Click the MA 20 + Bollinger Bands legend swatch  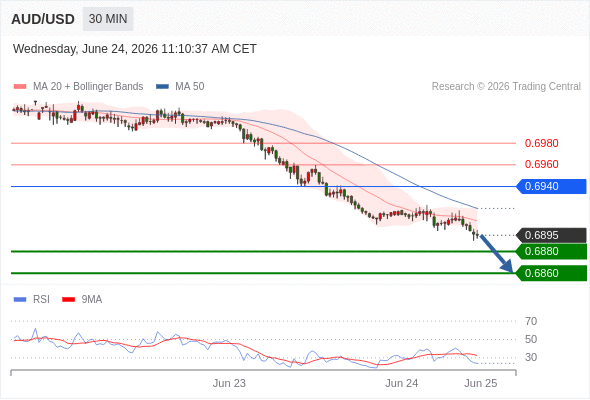point(20,87)
